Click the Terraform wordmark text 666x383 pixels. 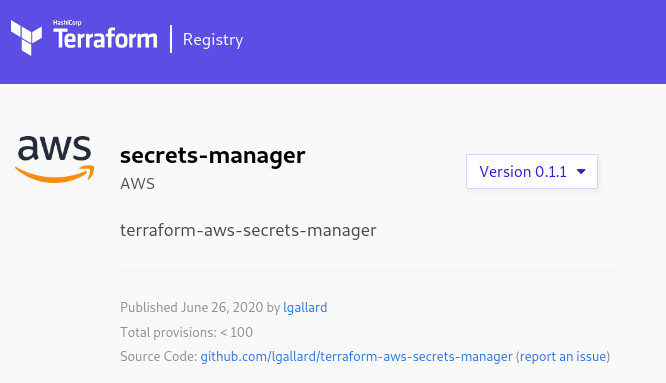105,39
